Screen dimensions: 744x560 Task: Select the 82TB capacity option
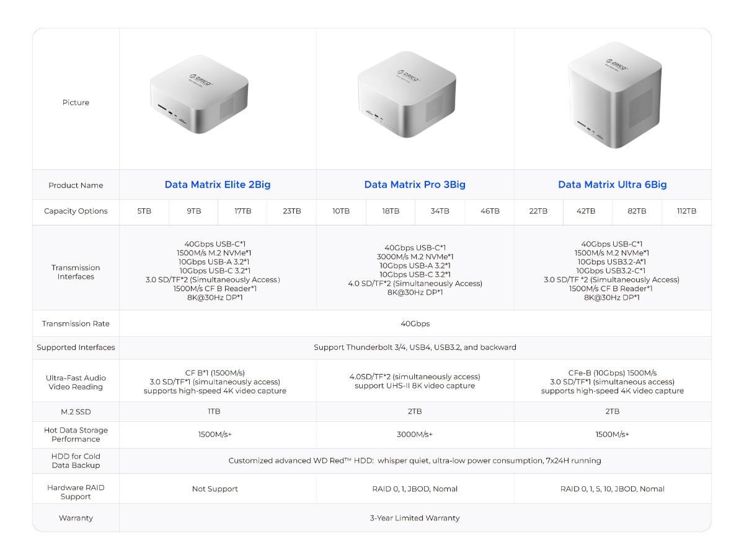point(637,211)
